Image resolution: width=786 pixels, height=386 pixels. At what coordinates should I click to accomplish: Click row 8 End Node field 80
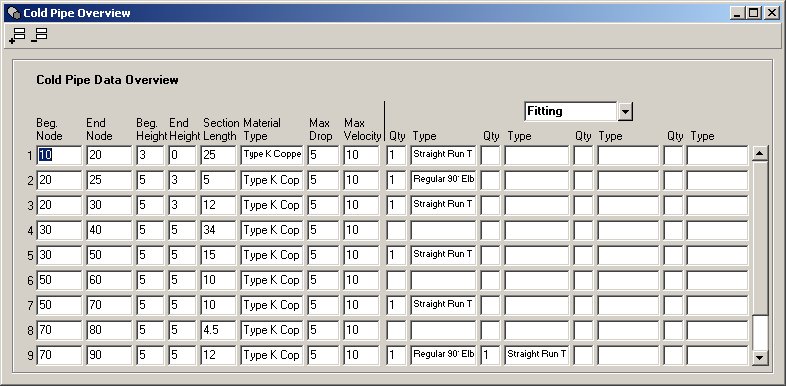click(x=109, y=331)
